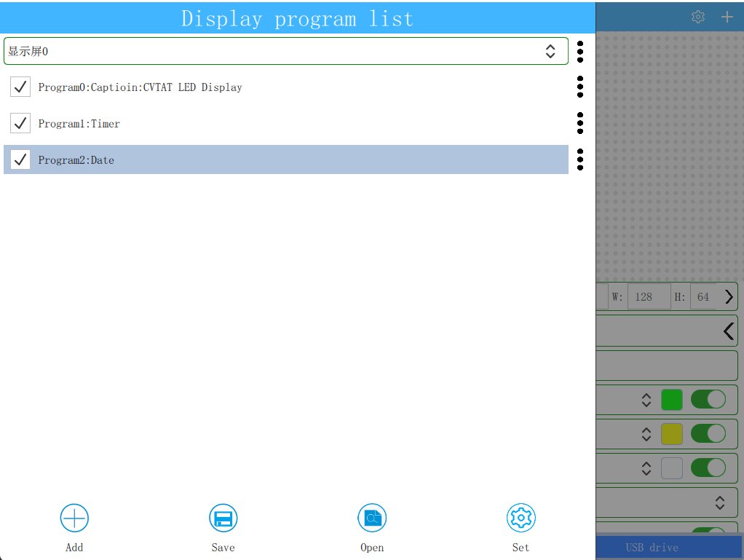Click the Open file icon
Screen dimensions: 744x560
[x=372, y=518]
